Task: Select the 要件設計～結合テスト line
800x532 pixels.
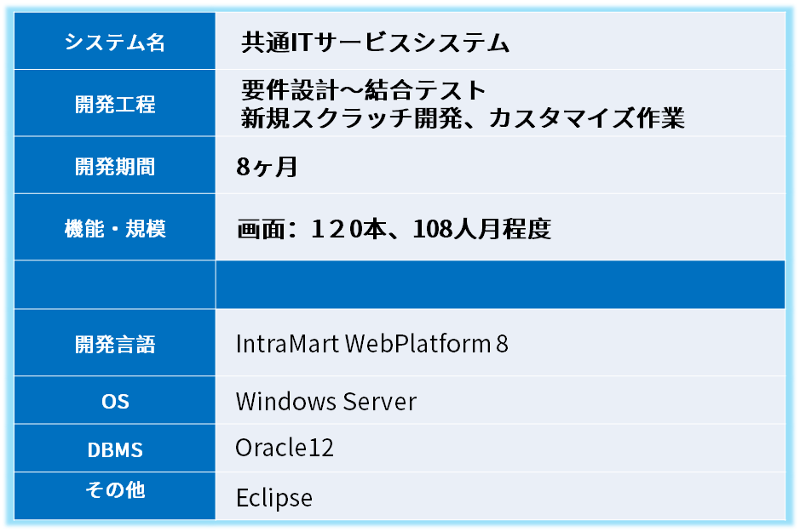Action: point(363,90)
